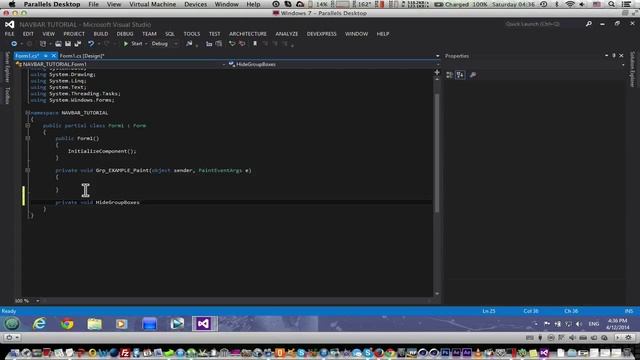This screenshot has width=640, height=360.
Task: Click the Alphabetical sort icon in Properties
Action: pos(460,75)
